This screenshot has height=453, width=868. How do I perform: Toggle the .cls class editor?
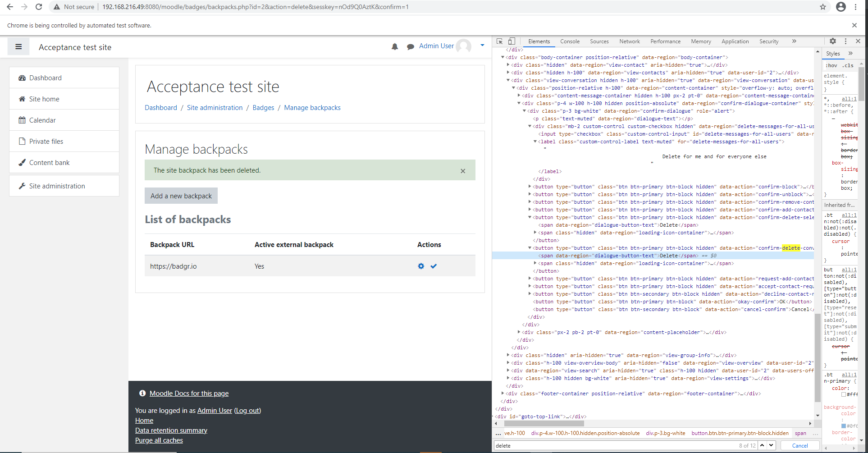(848, 65)
